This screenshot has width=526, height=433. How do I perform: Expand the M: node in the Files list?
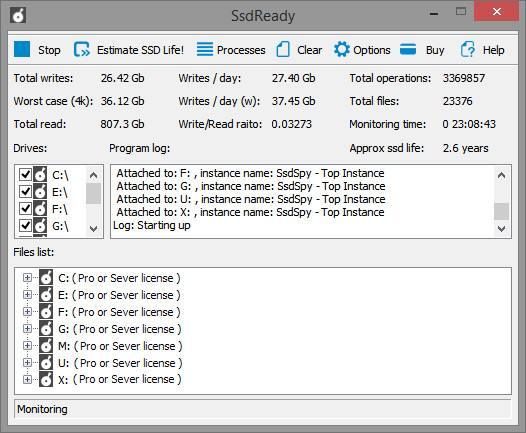tap(27, 345)
